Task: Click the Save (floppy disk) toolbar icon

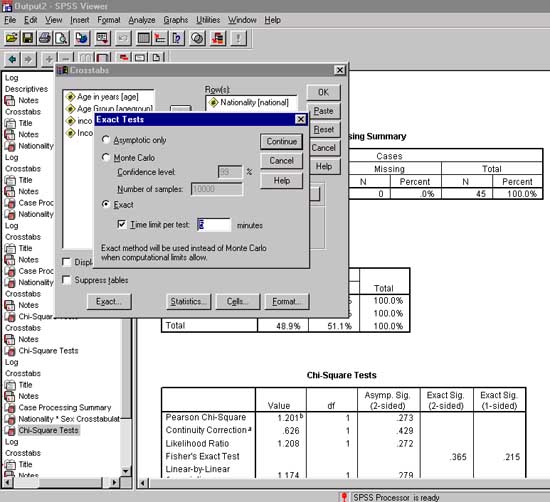Action: [27, 38]
